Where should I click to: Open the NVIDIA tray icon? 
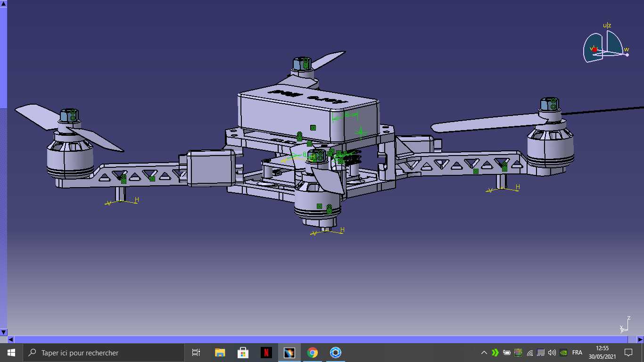563,353
